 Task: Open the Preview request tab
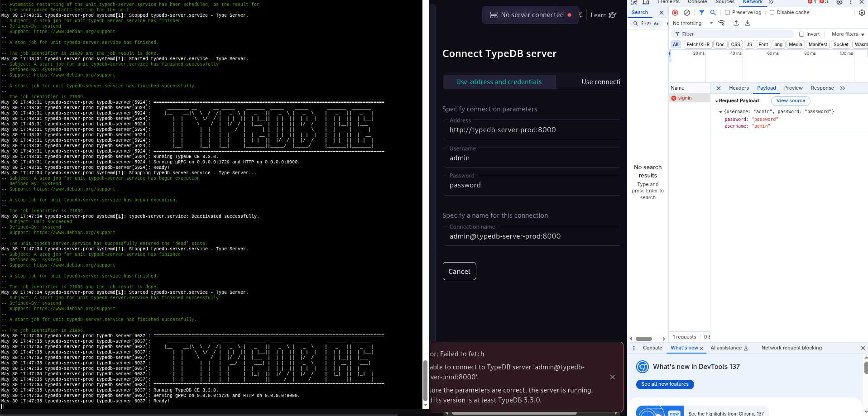[x=793, y=88]
